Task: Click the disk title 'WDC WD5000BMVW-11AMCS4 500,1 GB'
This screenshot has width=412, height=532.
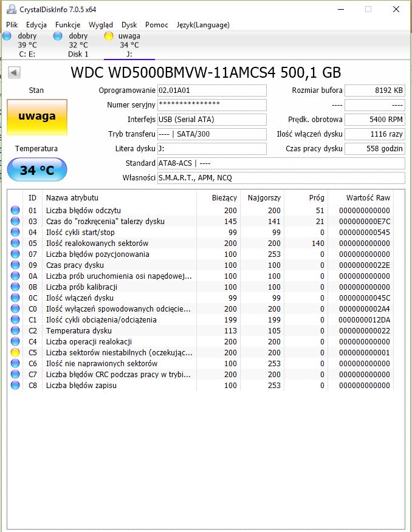Action: (205, 73)
